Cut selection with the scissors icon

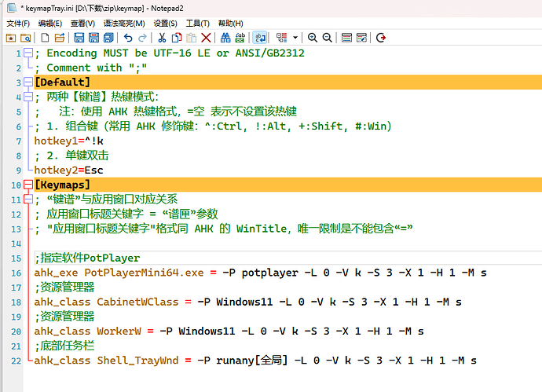coord(162,38)
